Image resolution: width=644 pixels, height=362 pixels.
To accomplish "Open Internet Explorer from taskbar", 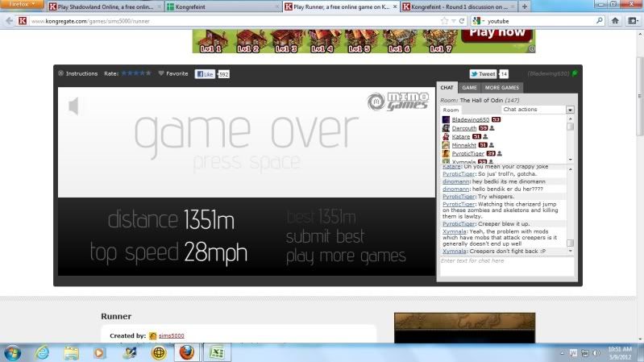I will (x=42, y=353).
